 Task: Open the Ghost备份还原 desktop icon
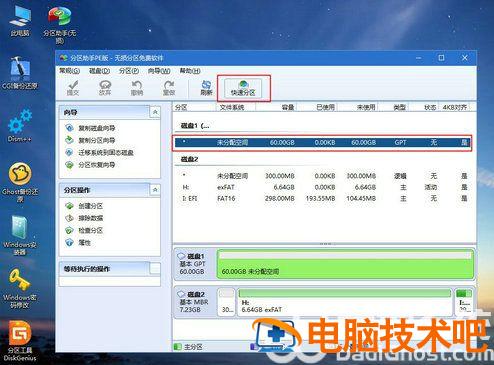20,182
